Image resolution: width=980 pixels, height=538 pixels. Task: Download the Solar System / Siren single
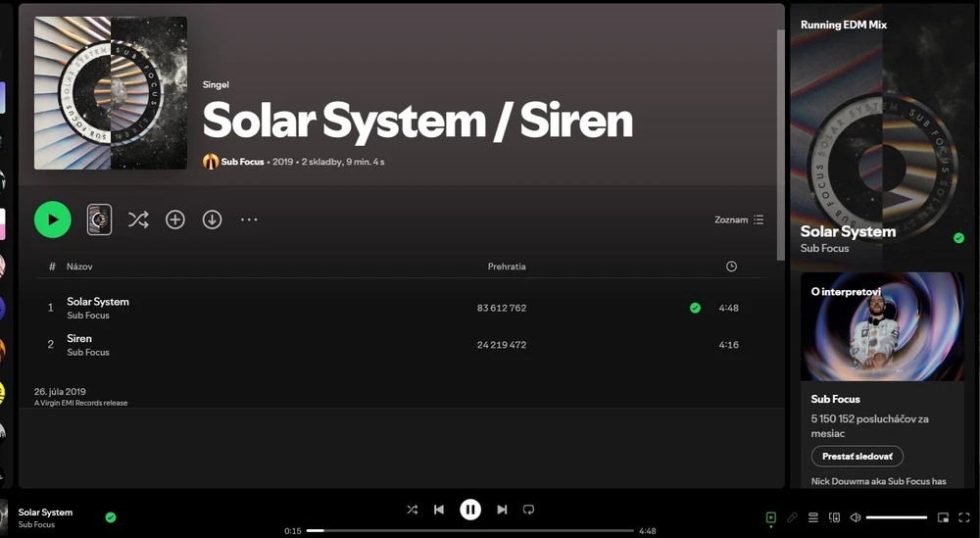coord(212,220)
